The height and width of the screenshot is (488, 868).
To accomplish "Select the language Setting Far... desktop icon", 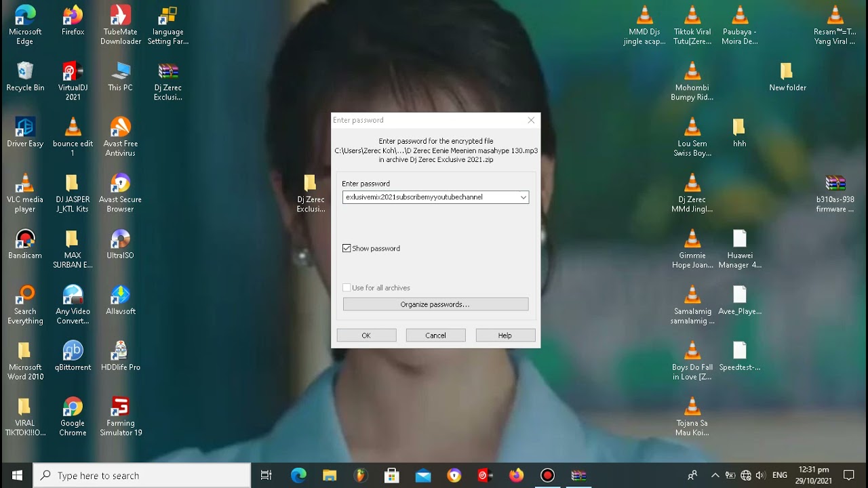I will tap(168, 26).
